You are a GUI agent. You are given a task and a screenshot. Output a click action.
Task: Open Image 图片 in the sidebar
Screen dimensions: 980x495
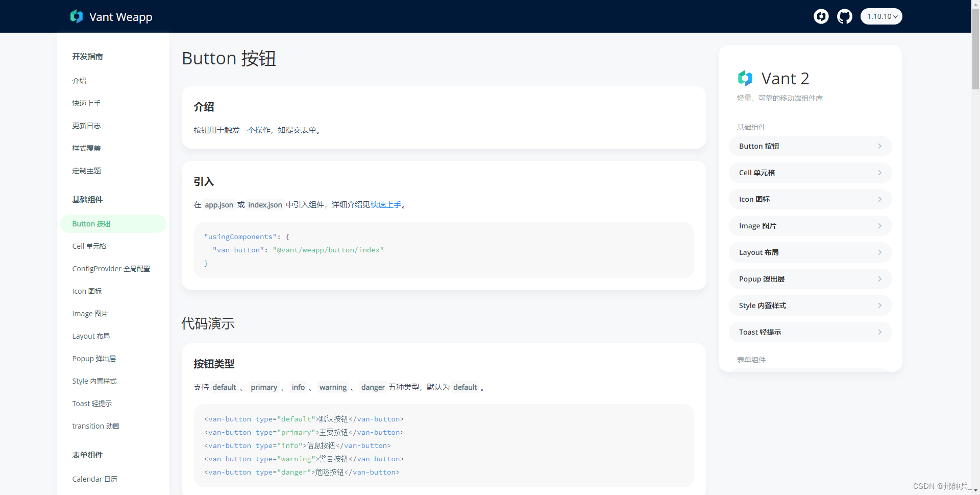tap(90, 314)
